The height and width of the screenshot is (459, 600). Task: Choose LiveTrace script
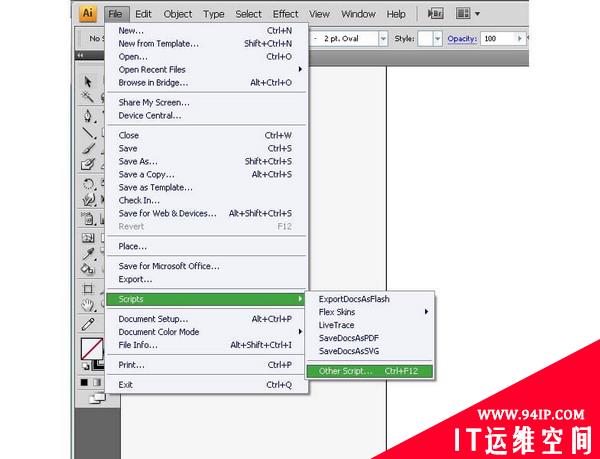pyautogui.click(x=370, y=325)
